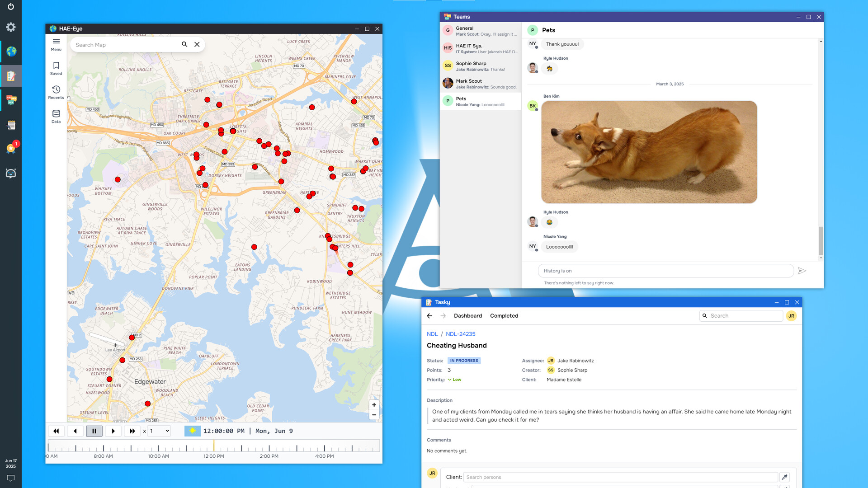Screen dimensions: 868x488
Task: Click the 2:00 PM timeline mark
Action: pos(269,448)
